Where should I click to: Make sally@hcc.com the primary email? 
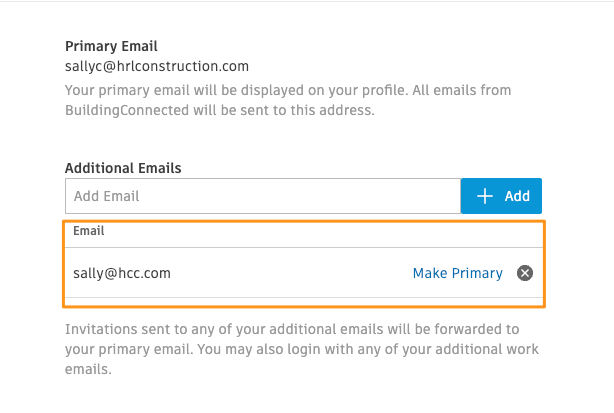coord(457,273)
